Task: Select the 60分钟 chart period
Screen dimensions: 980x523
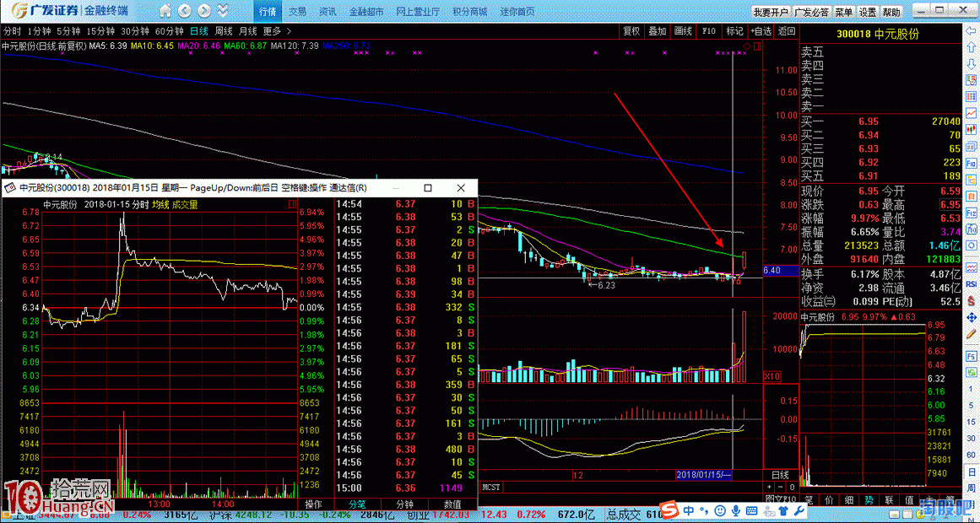Action: click(169, 31)
